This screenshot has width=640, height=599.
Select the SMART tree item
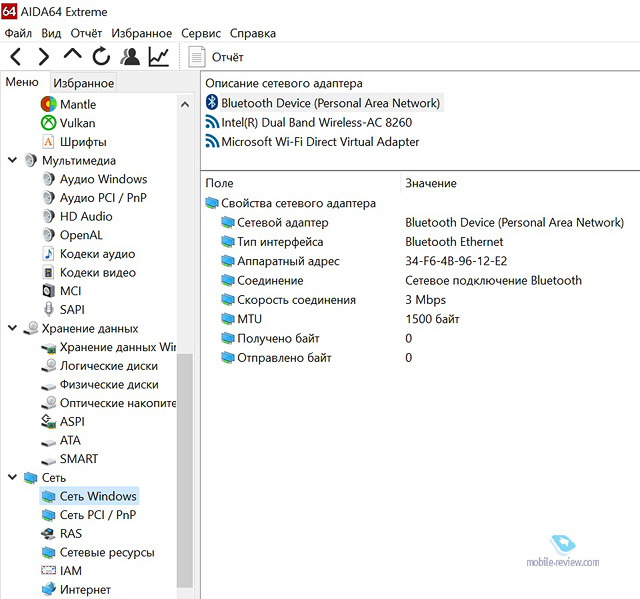point(78,459)
